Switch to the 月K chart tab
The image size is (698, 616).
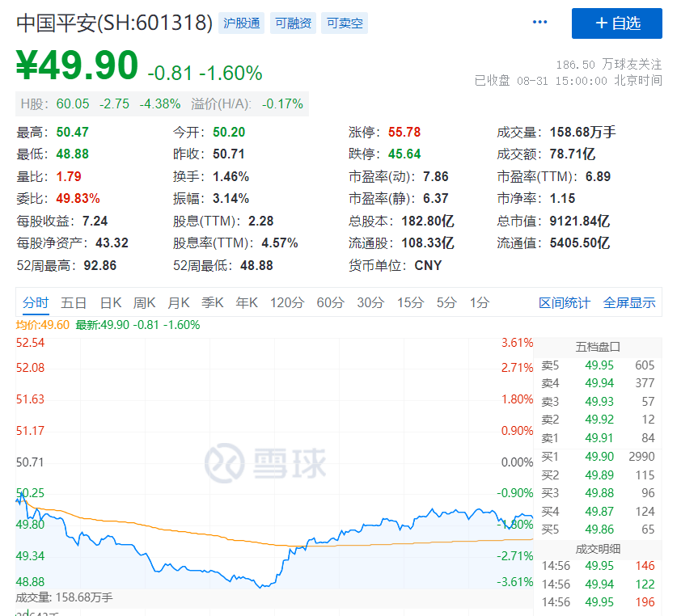[179, 303]
